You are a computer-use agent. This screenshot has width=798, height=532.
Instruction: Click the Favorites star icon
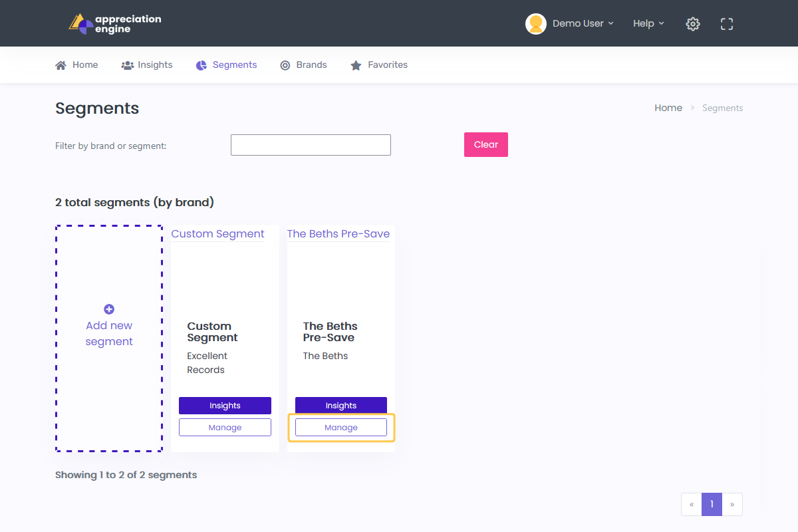coord(356,65)
